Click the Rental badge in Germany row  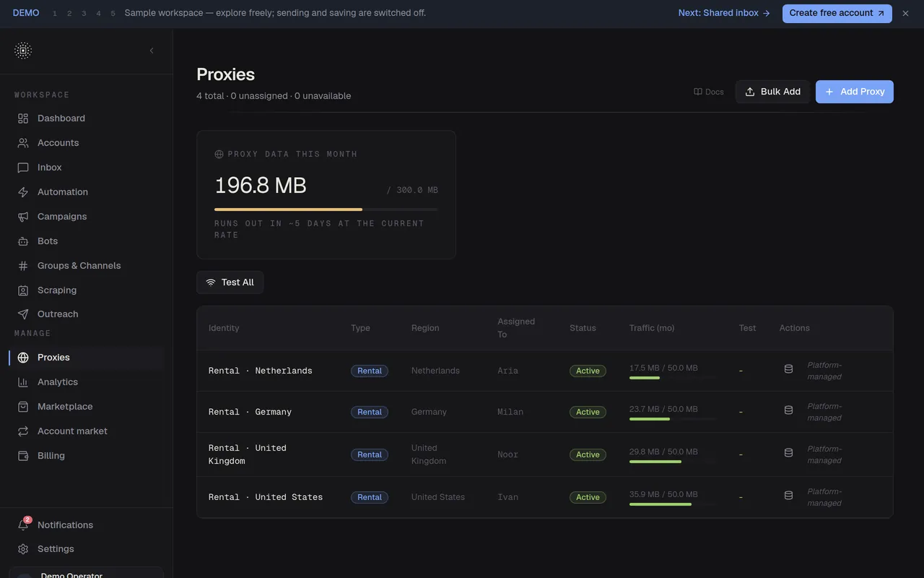pyautogui.click(x=370, y=412)
